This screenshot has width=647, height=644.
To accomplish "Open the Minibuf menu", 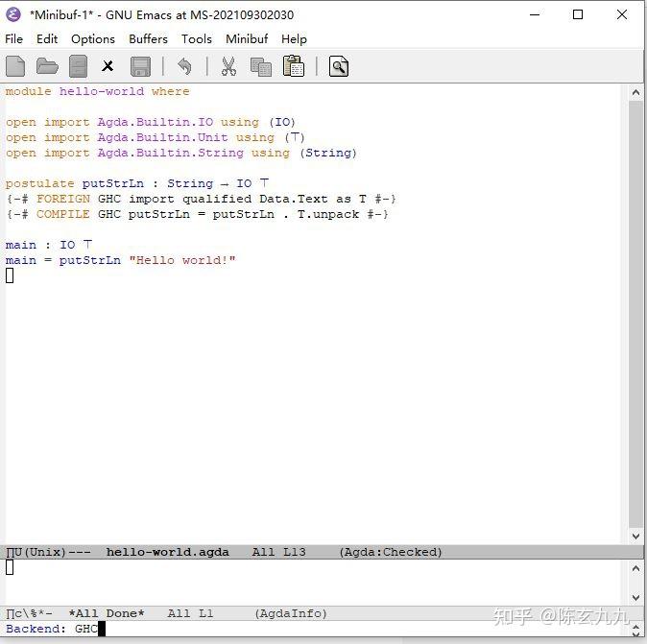I will [247, 39].
